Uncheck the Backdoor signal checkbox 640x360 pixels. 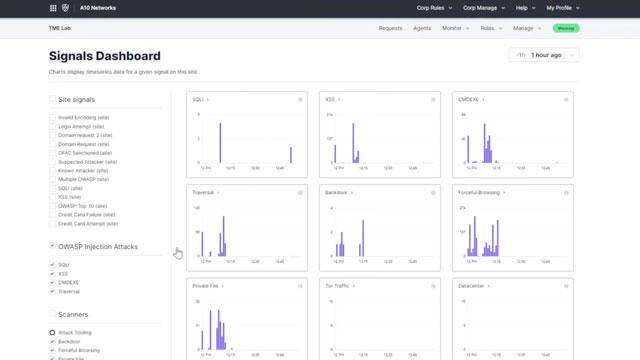52,342
